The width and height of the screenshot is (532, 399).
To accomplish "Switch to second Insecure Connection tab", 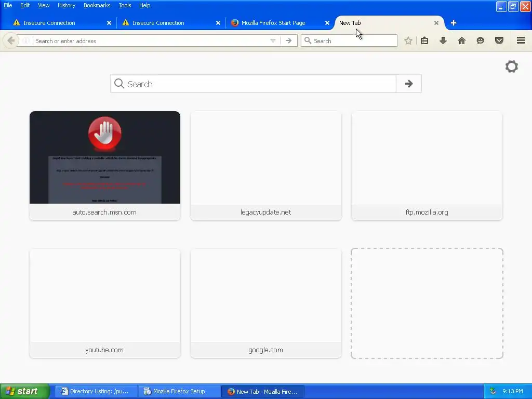I will (x=170, y=23).
